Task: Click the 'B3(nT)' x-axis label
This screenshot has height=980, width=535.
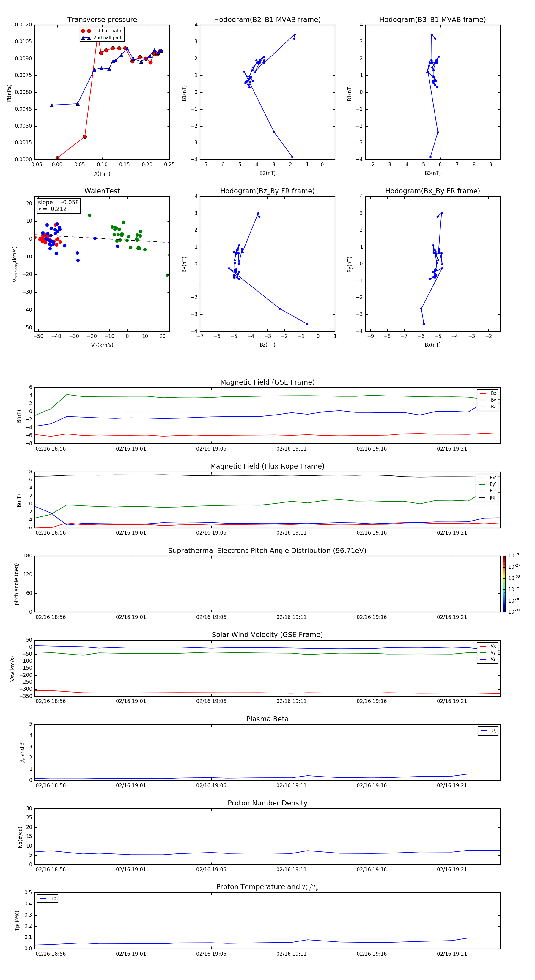Action: coord(432,173)
